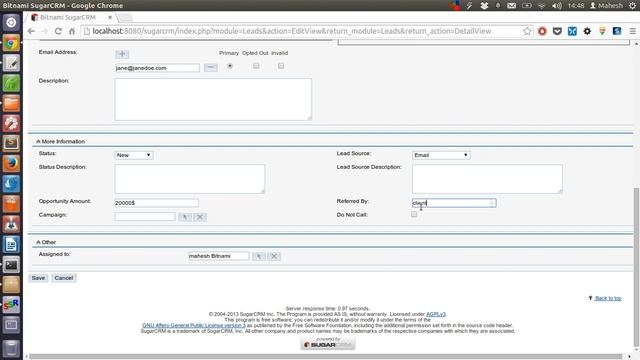Cancel editing the lead
The width and height of the screenshot is (640, 360).
64,278
